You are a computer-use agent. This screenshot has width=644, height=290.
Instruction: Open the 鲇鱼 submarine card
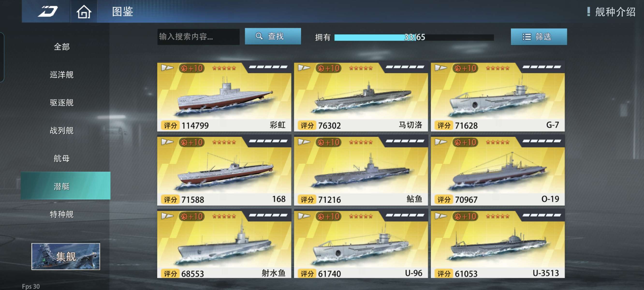pyautogui.click(x=361, y=170)
